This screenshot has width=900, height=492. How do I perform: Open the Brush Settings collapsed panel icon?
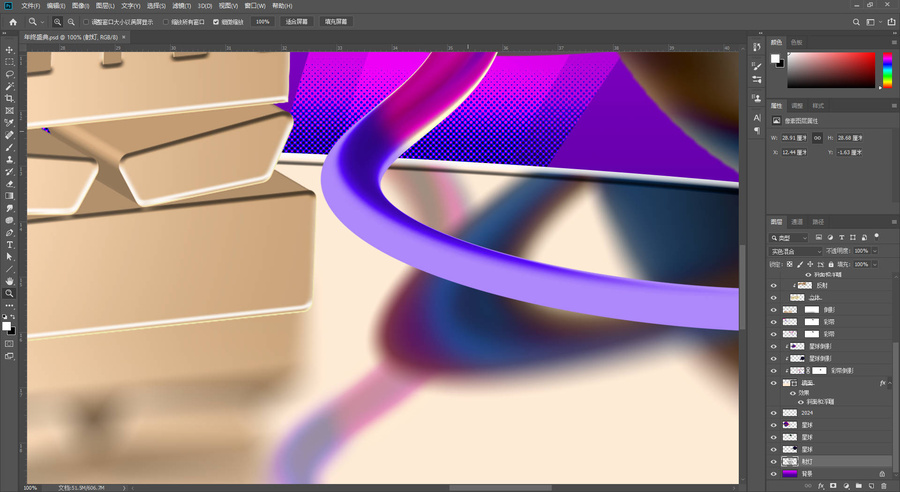tap(757, 67)
